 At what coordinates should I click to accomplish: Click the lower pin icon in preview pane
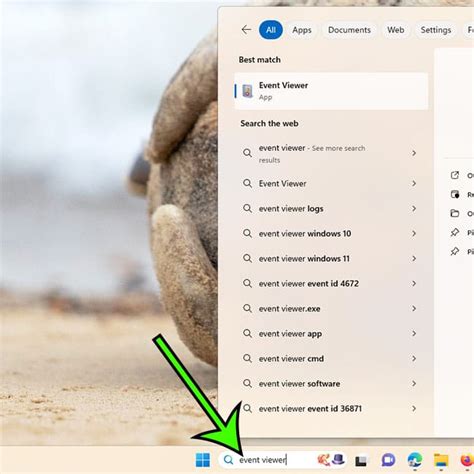(x=455, y=251)
